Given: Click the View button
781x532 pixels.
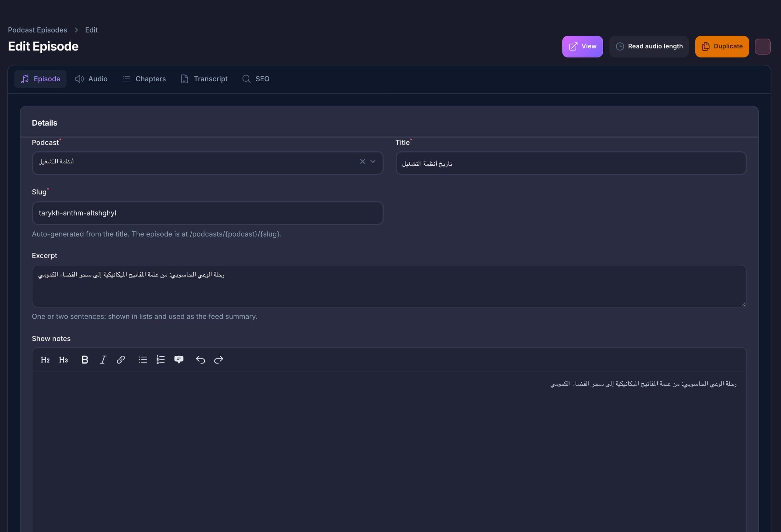Looking at the screenshot, I should tap(582, 47).
